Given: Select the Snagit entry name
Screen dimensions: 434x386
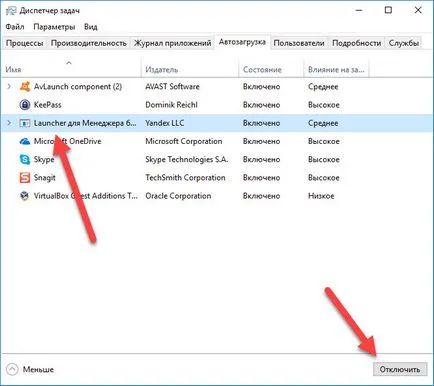Looking at the screenshot, I should tap(45, 178).
